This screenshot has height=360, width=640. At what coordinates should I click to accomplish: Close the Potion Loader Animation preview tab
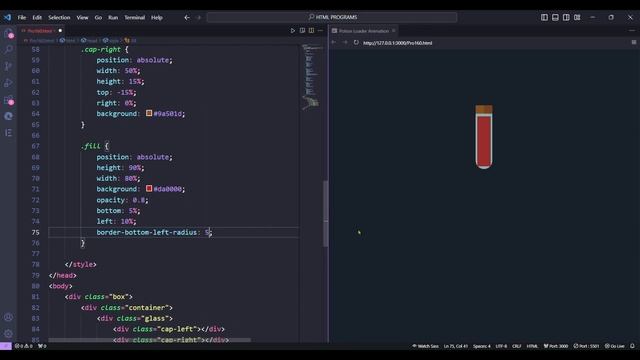393,31
